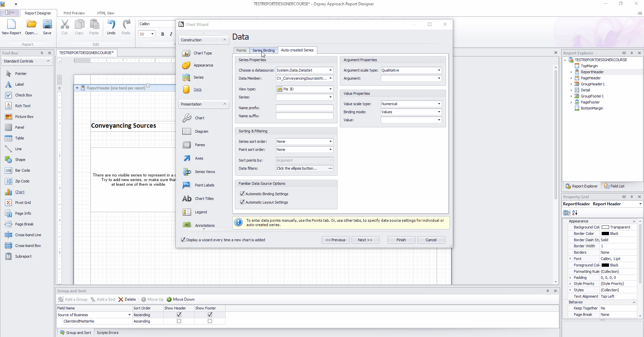644x337 pixels.
Task: Select the Subreport control
Action: tap(23, 256)
